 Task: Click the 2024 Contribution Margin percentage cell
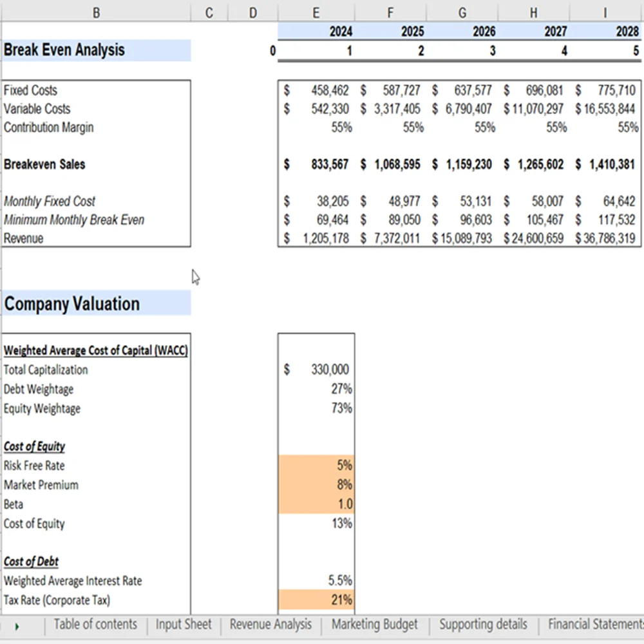pyautogui.click(x=316, y=128)
